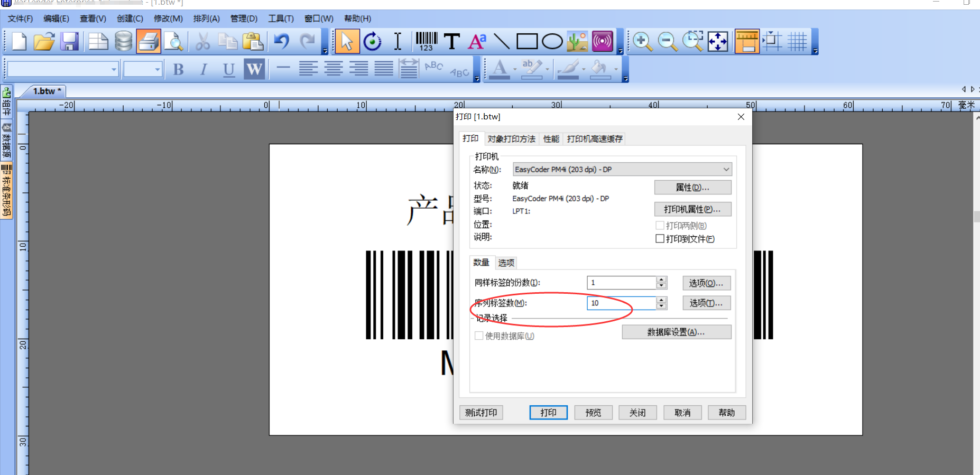This screenshot has width=980, height=475.
Task: Open the font size dropdown
Action: 157,69
